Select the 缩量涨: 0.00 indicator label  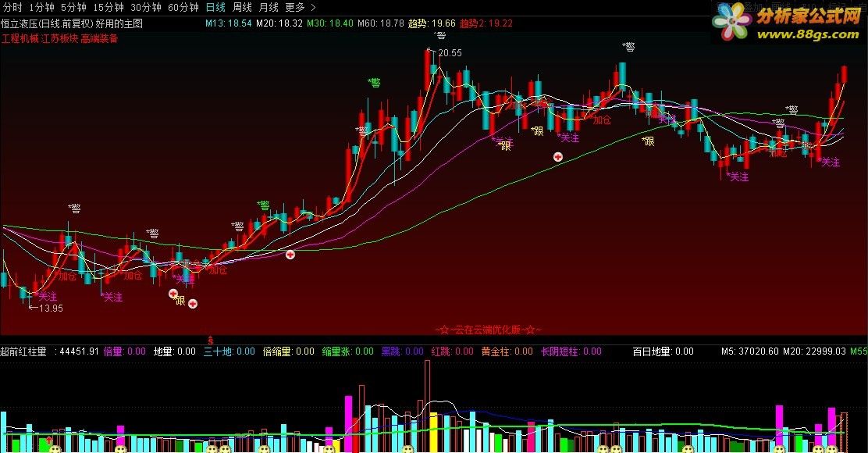pyautogui.click(x=347, y=351)
